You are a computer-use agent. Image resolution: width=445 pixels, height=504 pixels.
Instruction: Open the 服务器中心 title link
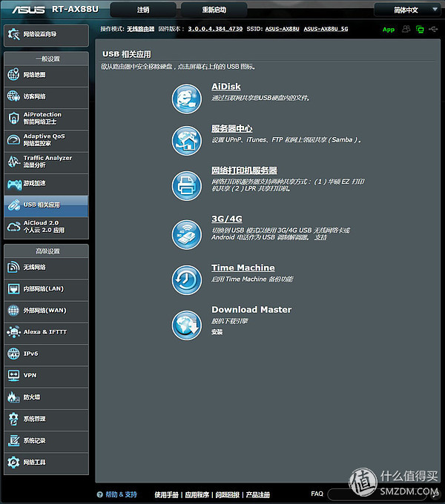[x=232, y=128]
